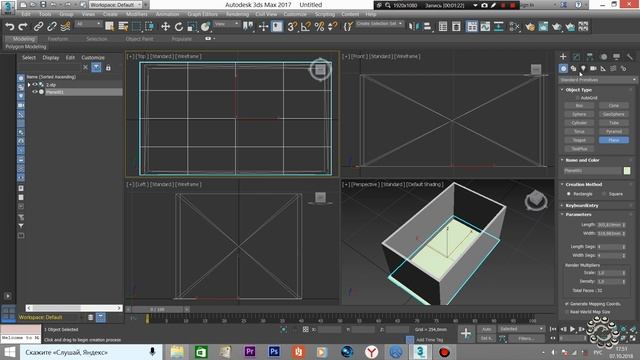
Task: Open the Modify panel tab
Action: [576, 56]
